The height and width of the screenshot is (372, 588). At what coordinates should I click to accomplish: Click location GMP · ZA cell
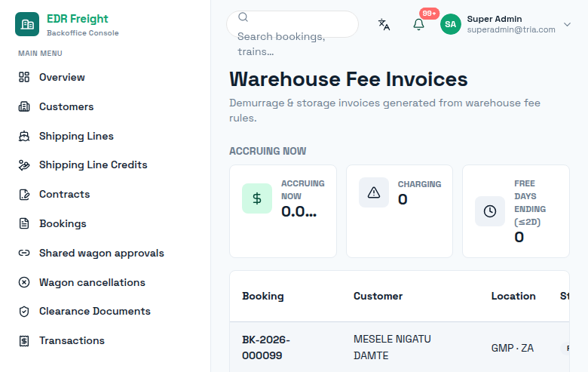513,348
